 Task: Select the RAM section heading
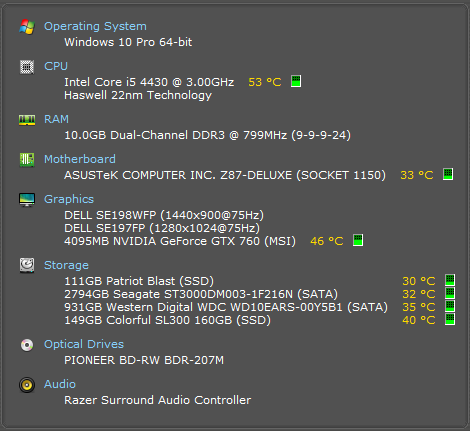(56, 119)
